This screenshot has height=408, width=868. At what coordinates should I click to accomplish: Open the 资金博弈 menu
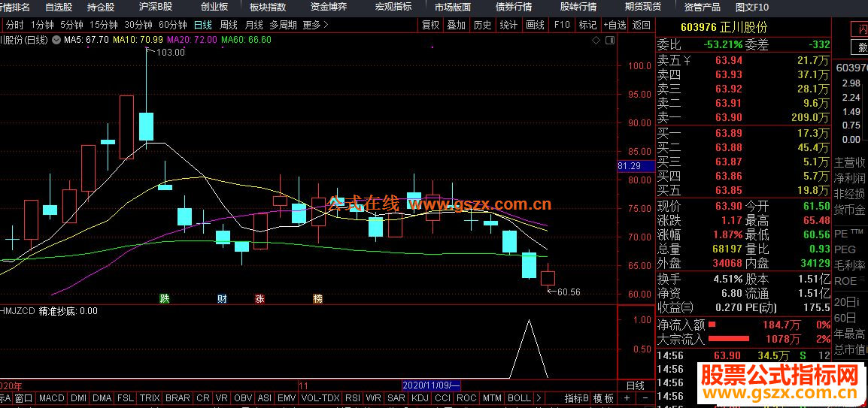329,8
